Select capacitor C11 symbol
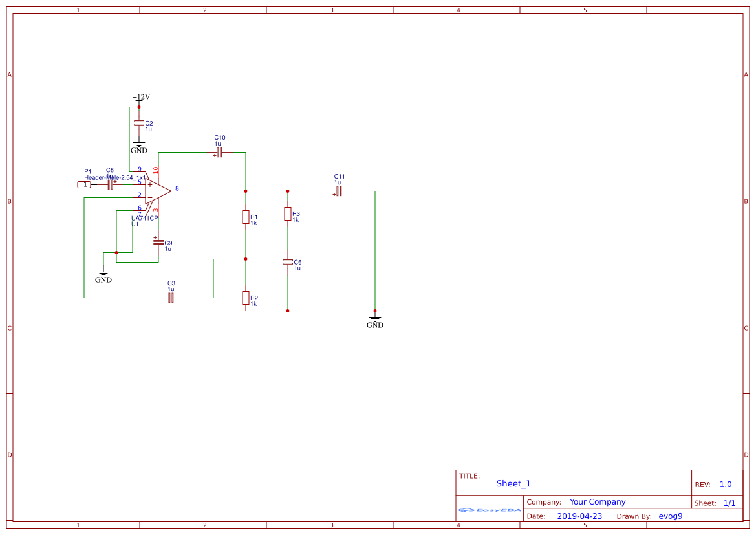756x535 pixels. (338, 191)
